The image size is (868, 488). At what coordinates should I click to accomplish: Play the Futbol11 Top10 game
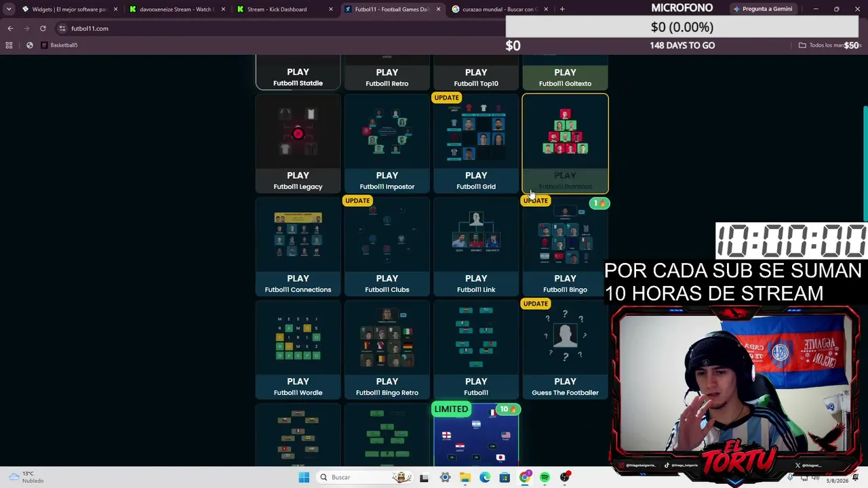pos(476,73)
